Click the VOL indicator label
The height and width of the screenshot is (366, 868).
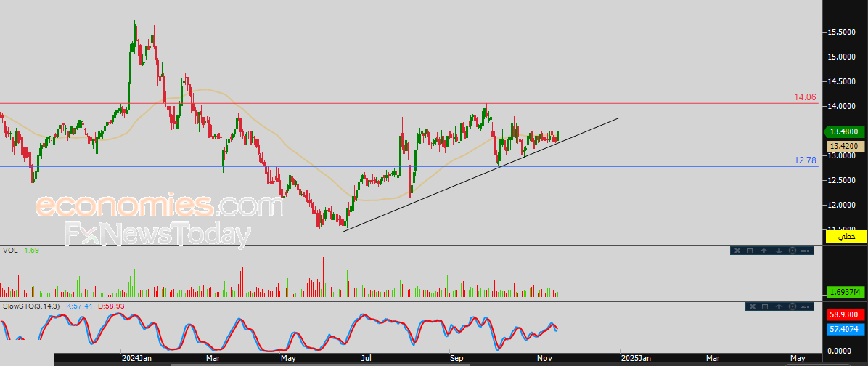point(10,251)
